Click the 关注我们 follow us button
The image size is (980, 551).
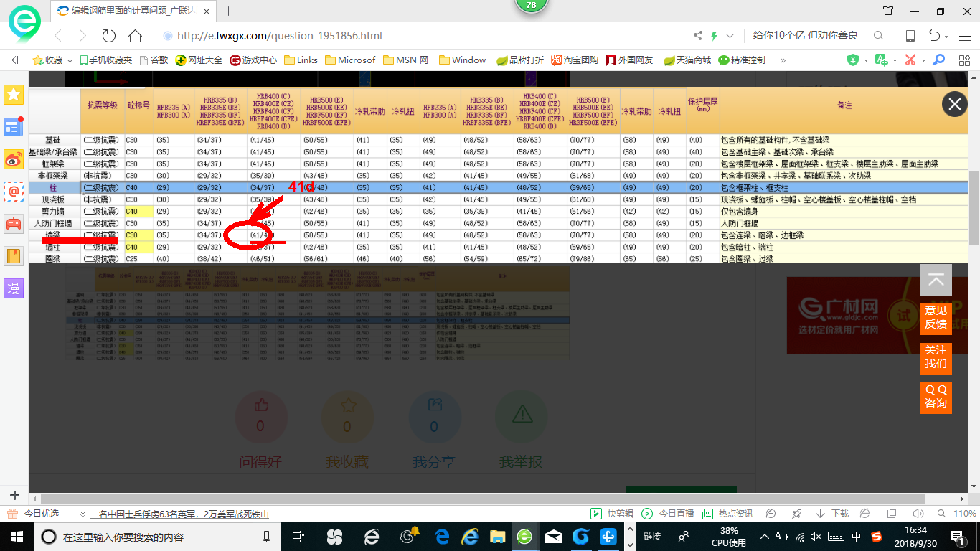point(936,357)
